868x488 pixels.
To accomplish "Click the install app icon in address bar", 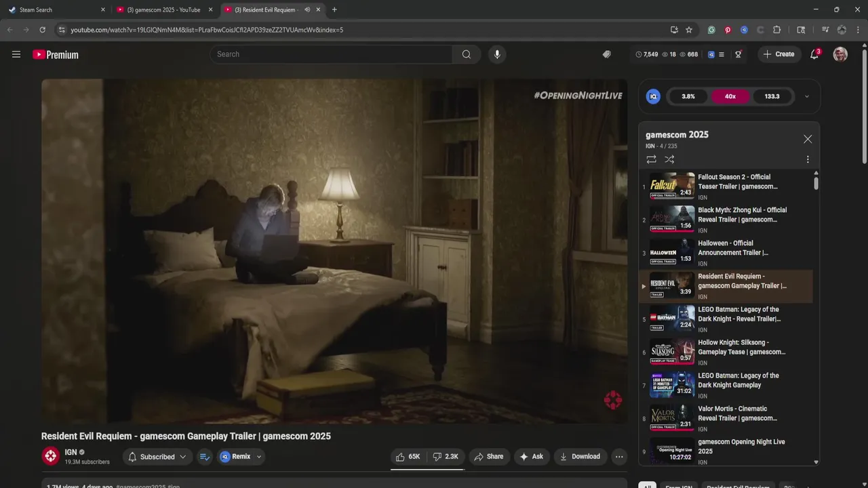I will click(x=674, y=30).
